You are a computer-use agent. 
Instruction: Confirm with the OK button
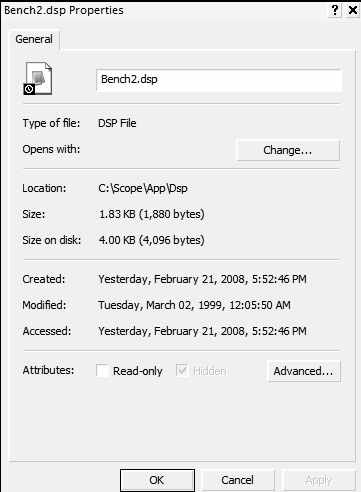[x=157, y=480]
